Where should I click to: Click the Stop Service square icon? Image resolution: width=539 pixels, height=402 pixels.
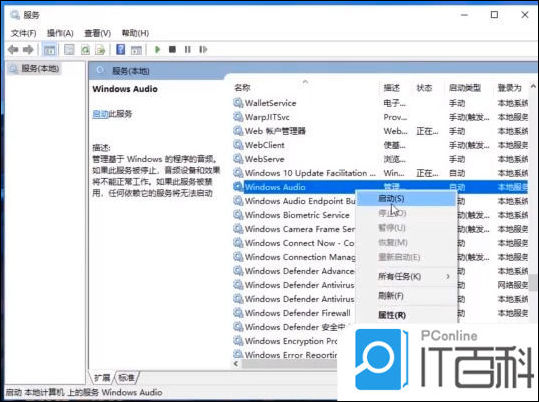tap(173, 50)
